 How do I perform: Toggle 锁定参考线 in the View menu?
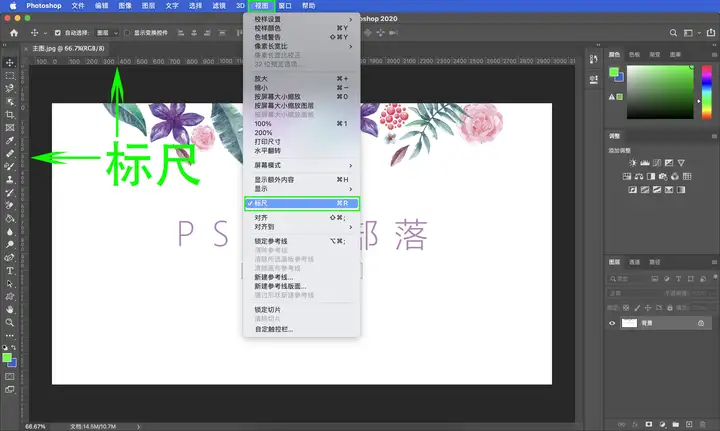pos(302,241)
